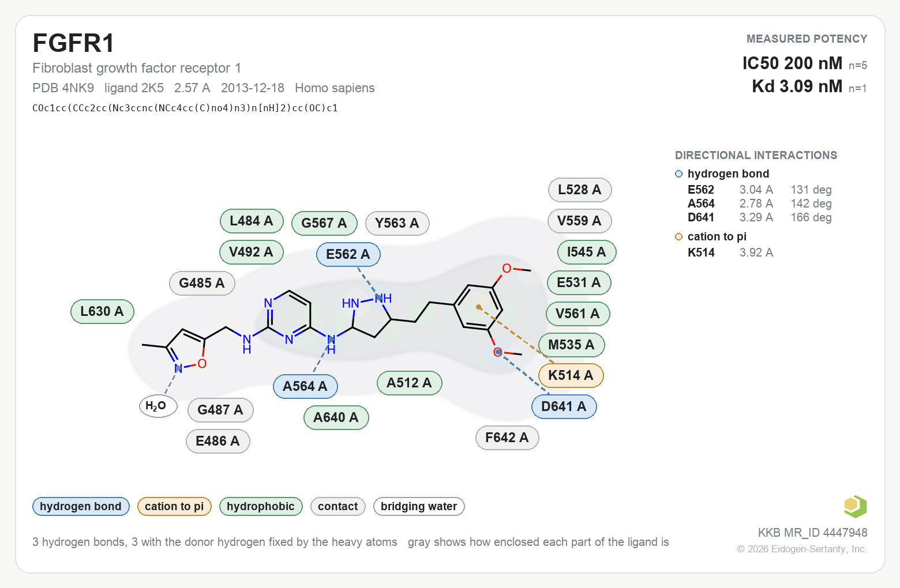This screenshot has height=588, width=900.
Task: Click the FGFR1 title heading
Action: click(74, 43)
